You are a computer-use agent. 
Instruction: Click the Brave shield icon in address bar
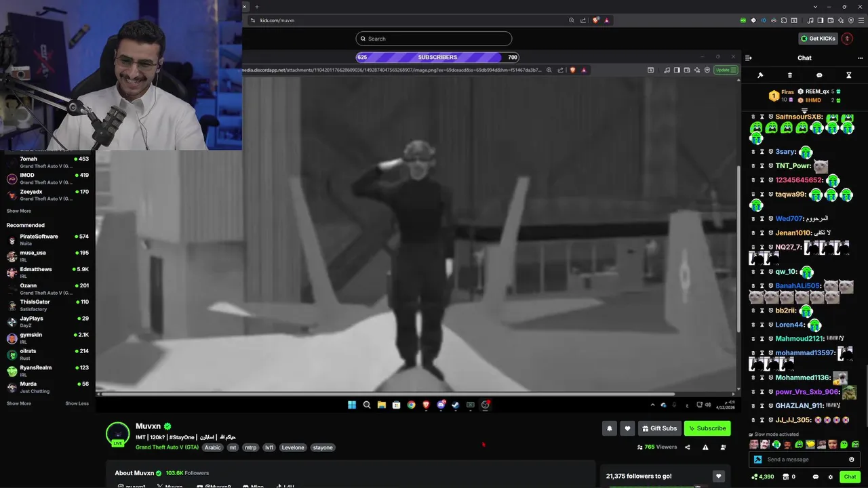596,20
